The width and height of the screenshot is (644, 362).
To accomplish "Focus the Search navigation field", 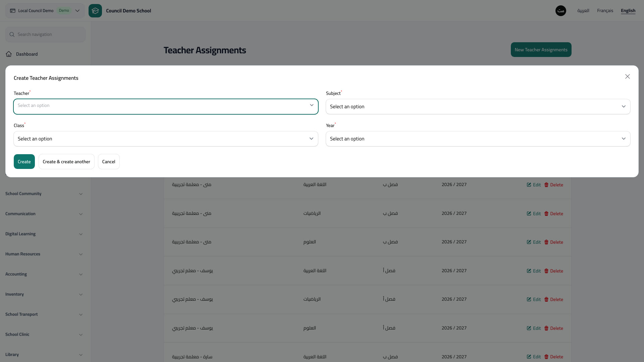I will [45, 35].
